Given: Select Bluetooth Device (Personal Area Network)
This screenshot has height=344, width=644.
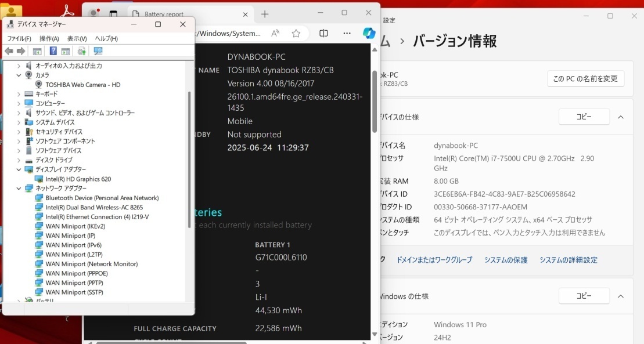Looking at the screenshot, I should 102,198.
